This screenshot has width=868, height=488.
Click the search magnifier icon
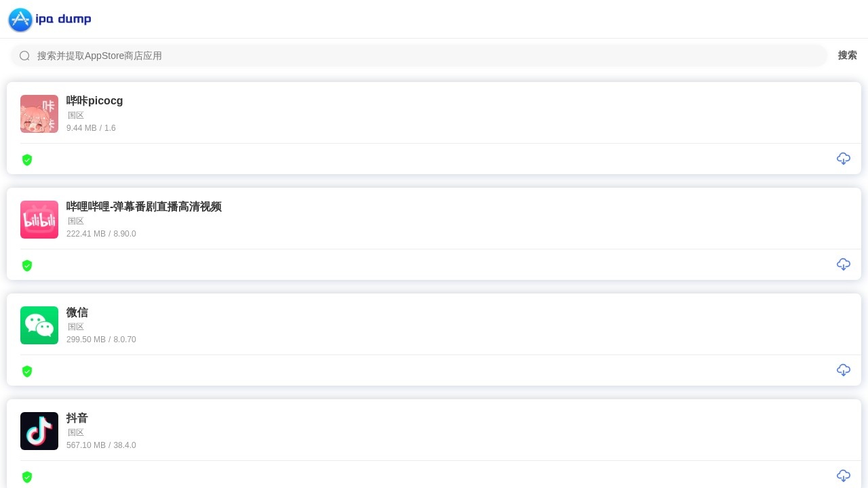pyautogui.click(x=24, y=56)
